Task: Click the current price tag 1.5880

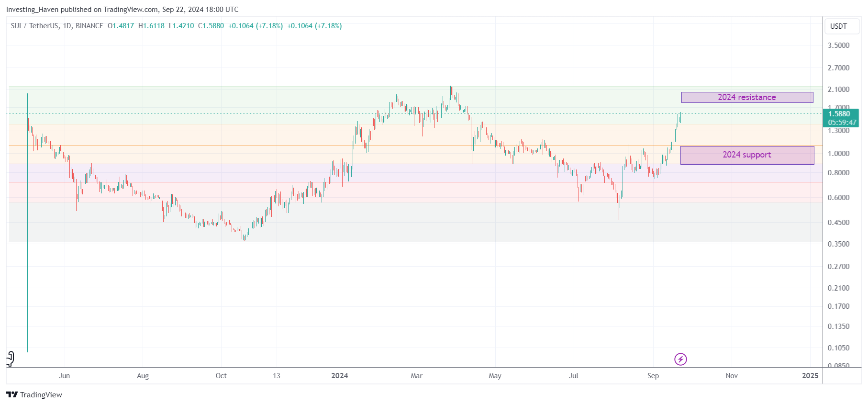Action: coord(841,118)
